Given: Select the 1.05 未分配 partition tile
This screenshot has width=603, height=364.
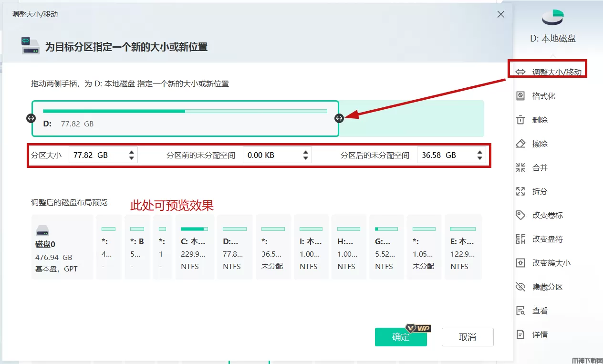Looking at the screenshot, I should click(424, 247).
